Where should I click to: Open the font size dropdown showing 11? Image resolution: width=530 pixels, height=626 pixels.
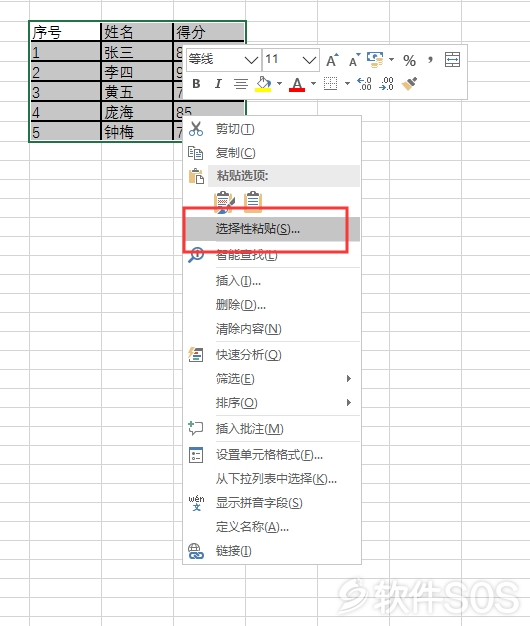click(x=291, y=60)
